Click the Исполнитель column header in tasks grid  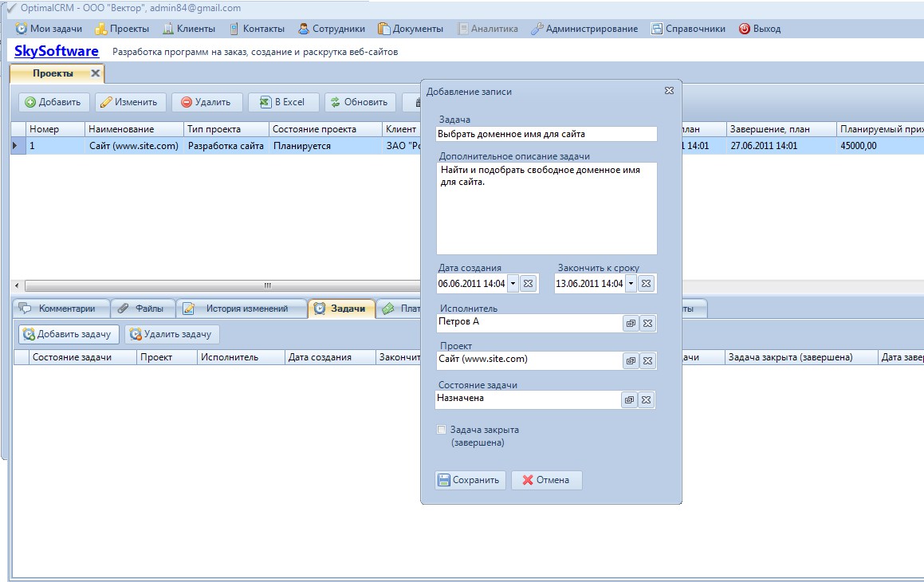241,357
